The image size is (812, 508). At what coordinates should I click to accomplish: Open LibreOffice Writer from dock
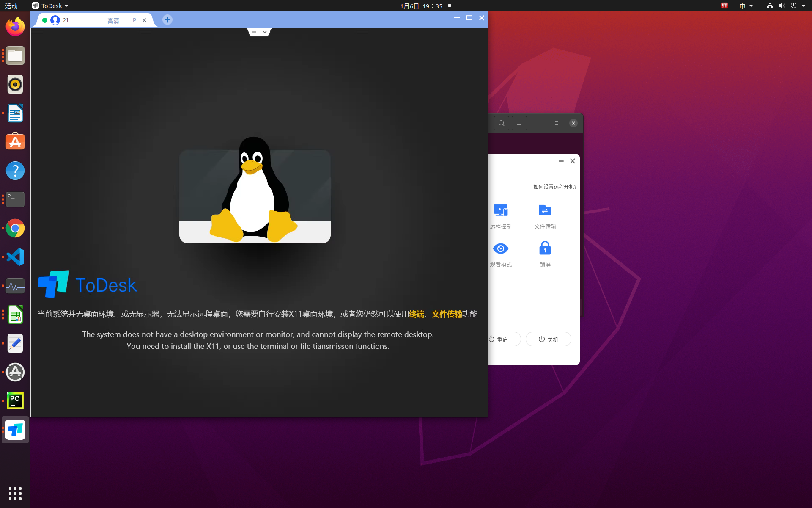pyautogui.click(x=15, y=113)
